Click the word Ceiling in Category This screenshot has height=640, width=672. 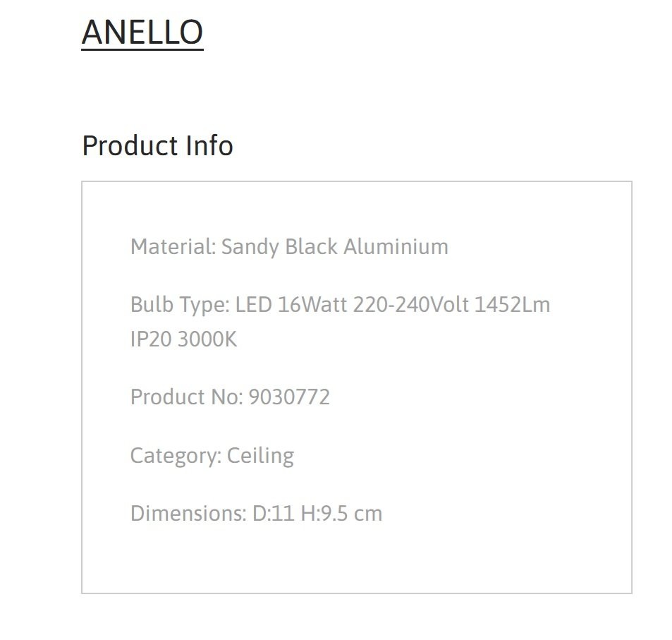click(261, 456)
